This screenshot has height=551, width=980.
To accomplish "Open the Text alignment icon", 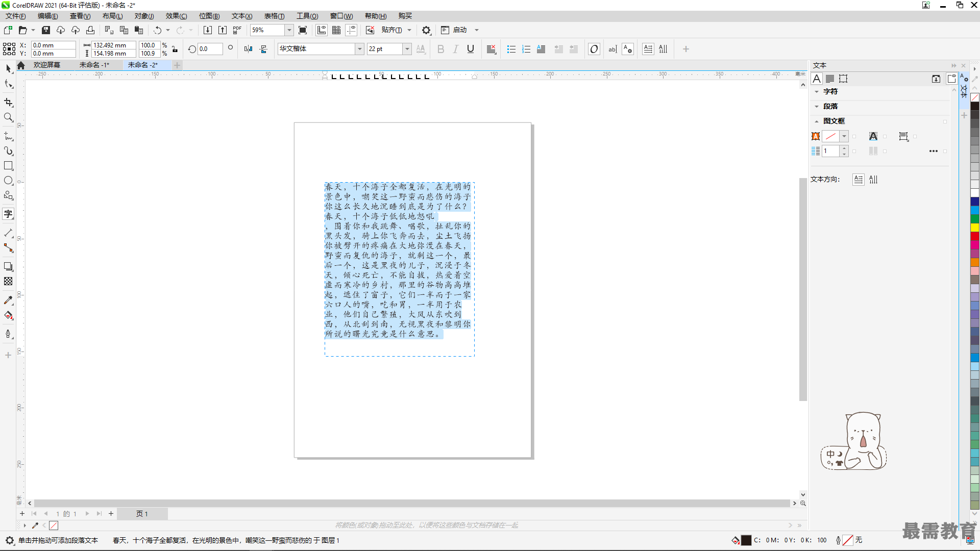I will (x=491, y=49).
